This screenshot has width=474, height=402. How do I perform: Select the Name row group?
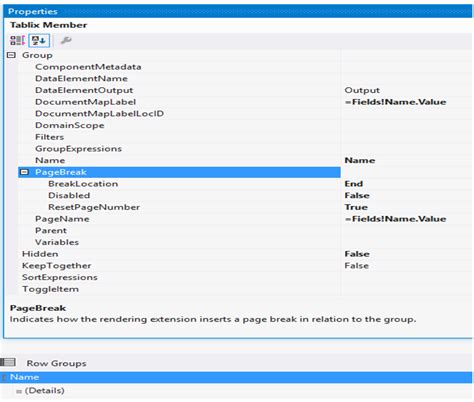[236, 377]
